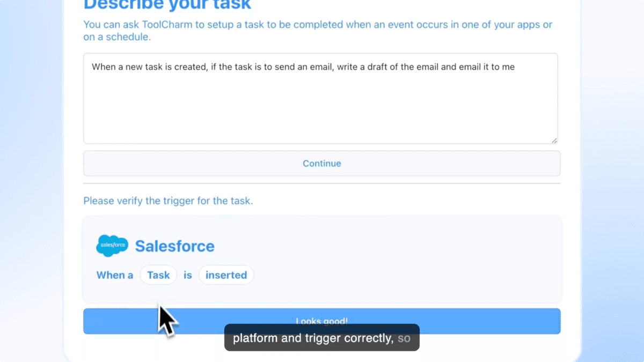Click the Please verify the trigger text
The width and height of the screenshot is (644, 362).
pyautogui.click(x=167, y=201)
